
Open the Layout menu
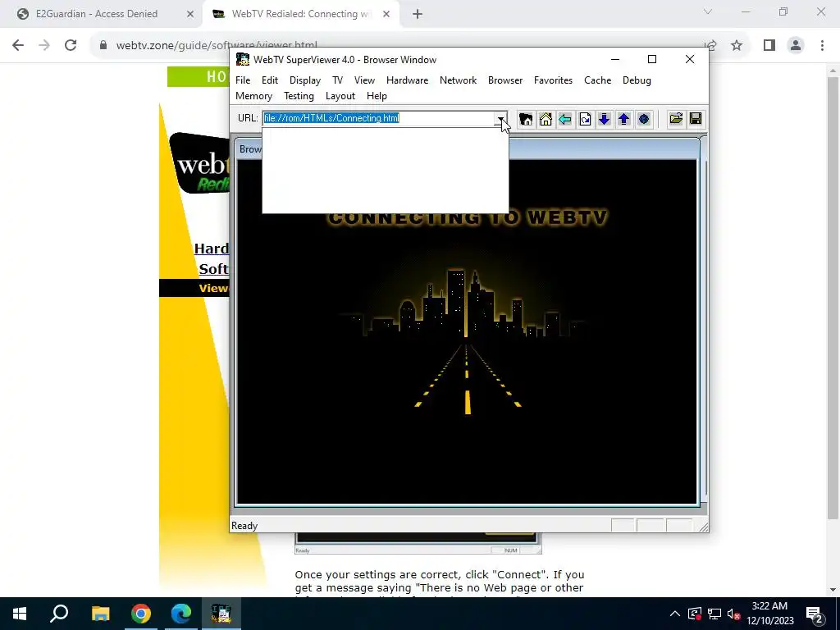click(340, 96)
